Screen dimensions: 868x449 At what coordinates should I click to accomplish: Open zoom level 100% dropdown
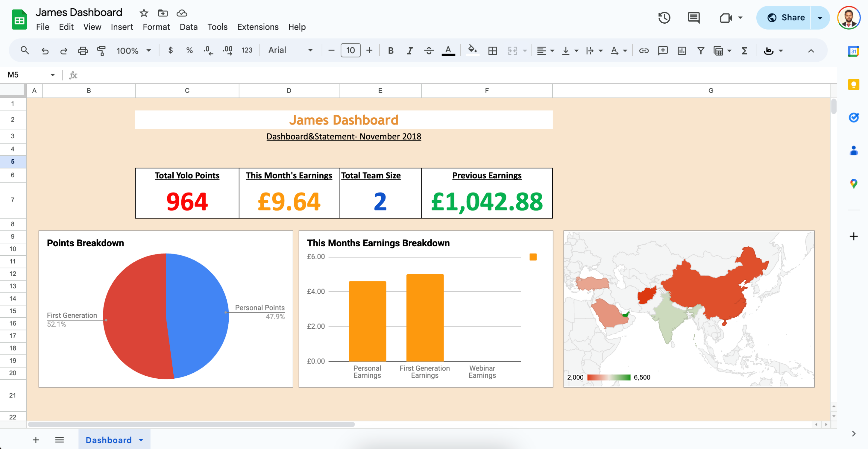pos(133,51)
